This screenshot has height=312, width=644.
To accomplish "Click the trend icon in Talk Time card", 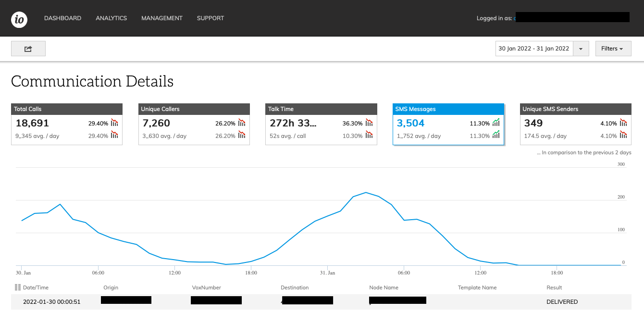I will click(x=369, y=123).
